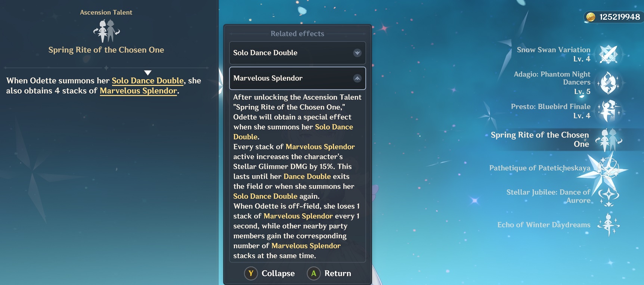Click the Mora balance 125219948
The width and height of the screenshot is (644, 285).
tap(620, 17)
